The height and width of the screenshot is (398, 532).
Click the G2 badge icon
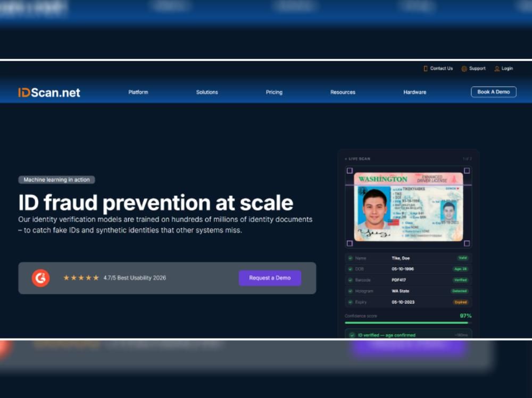pyautogui.click(x=41, y=278)
